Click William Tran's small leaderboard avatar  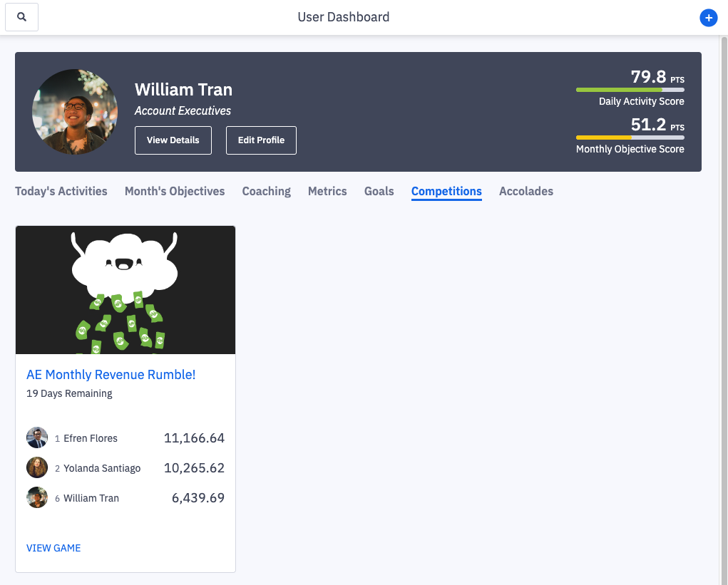click(37, 497)
